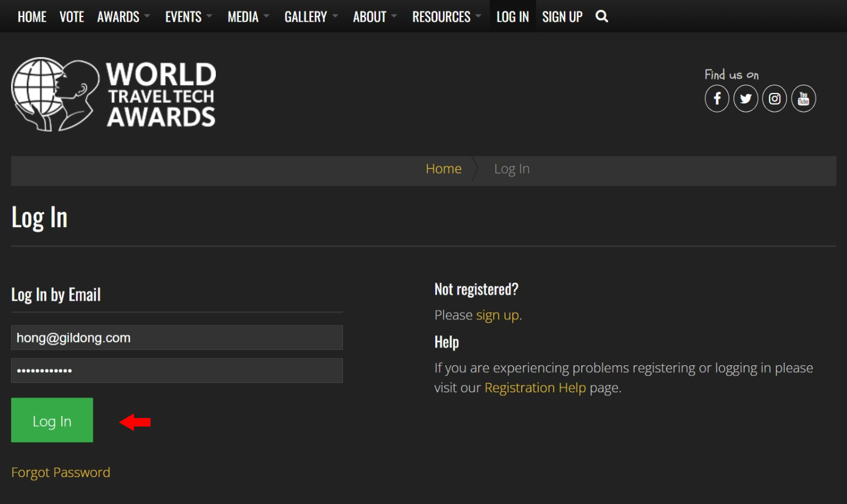Viewport: 847px width, 504px height.
Task: Open the Gallery dropdown menu
Action: click(x=311, y=16)
